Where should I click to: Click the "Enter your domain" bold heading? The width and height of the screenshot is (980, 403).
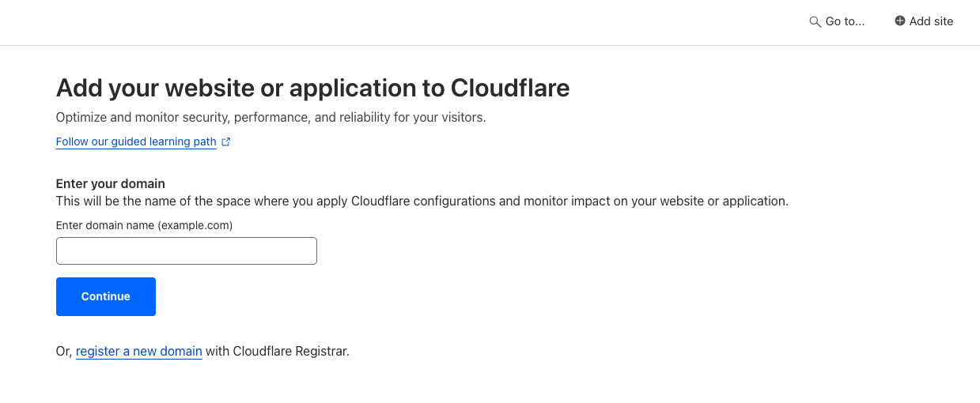click(x=110, y=184)
